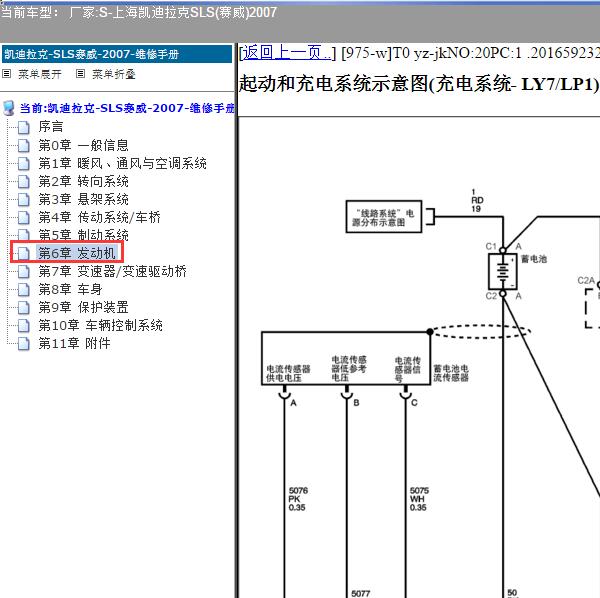Expand the menu with 菜单展开
The image size is (600, 598).
pos(40,74)
